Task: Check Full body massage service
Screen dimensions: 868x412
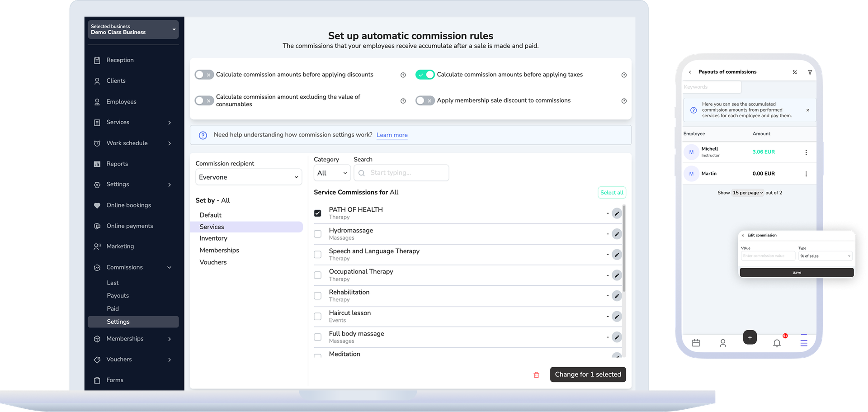Action: (318, 337)
